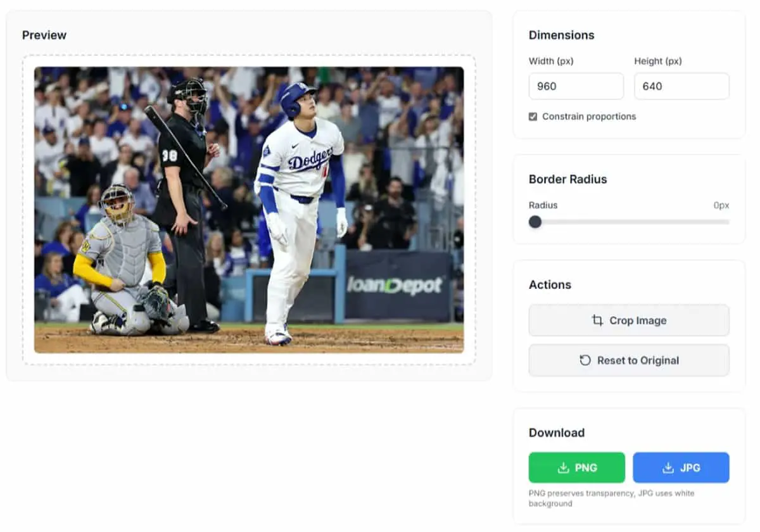Viewport: 760px width, 532px height.
Task: Select the Crop Image button label
Action: tap(638, 320)
